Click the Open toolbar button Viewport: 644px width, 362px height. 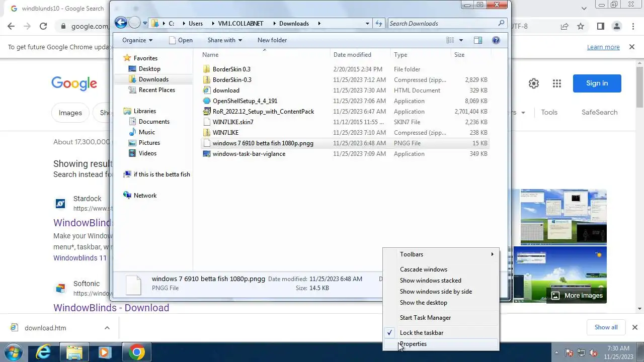(x=181, y=40)
